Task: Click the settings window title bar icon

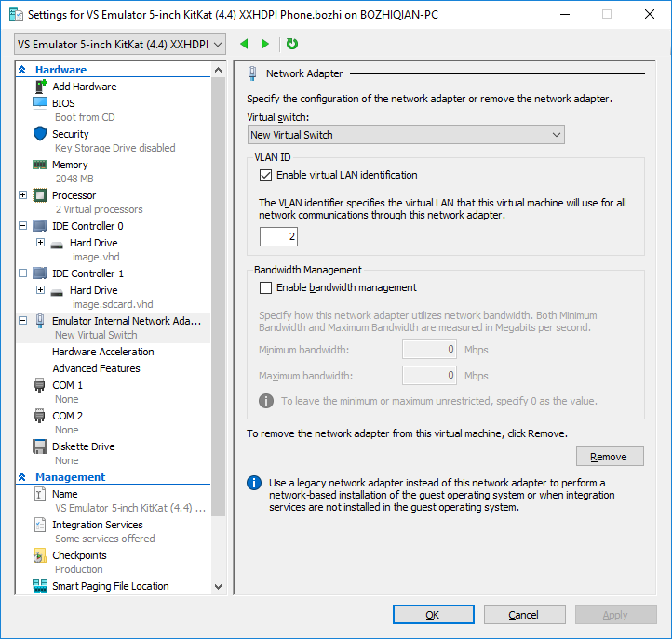Action: 16,15
